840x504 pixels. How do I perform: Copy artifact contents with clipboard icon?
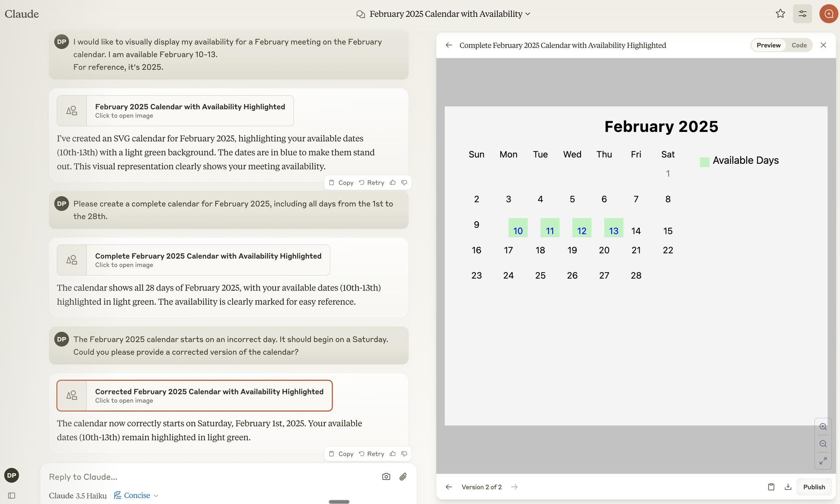coord(771,487)
